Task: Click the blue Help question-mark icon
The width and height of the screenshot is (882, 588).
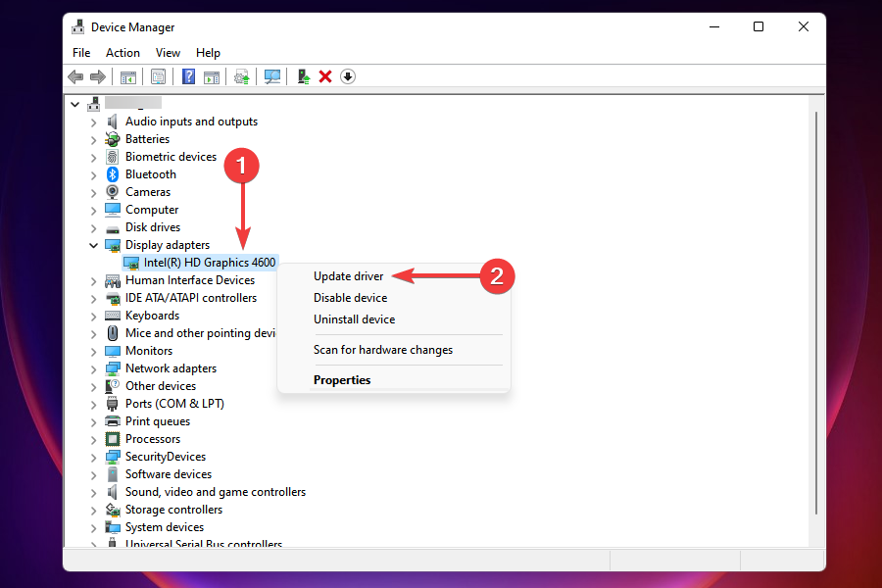Action: pos(188,76)
